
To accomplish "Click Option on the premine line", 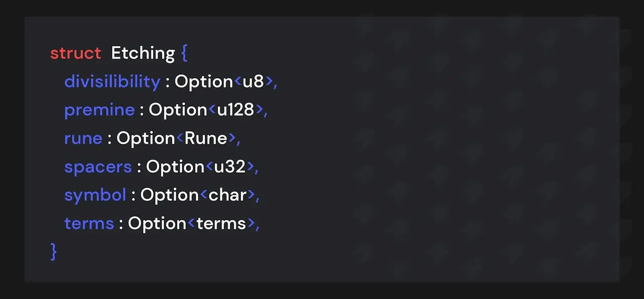I will pos(178,110).
